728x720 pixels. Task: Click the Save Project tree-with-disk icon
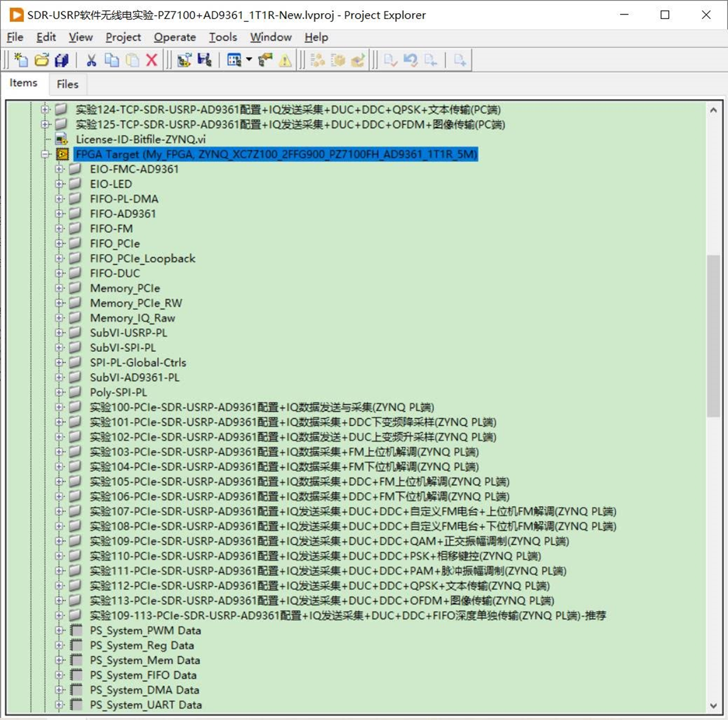pos(204,60)
